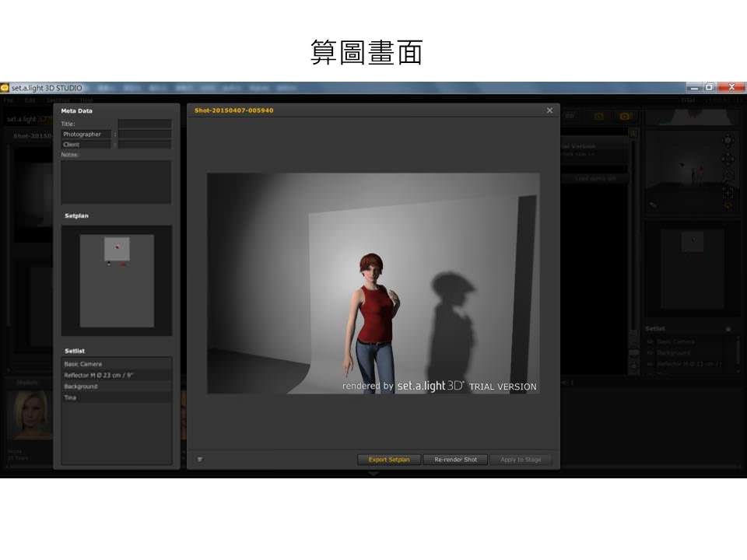
Task: Open the Client field label dropdown
Action: pyautogui.click(x=86, y=145)
